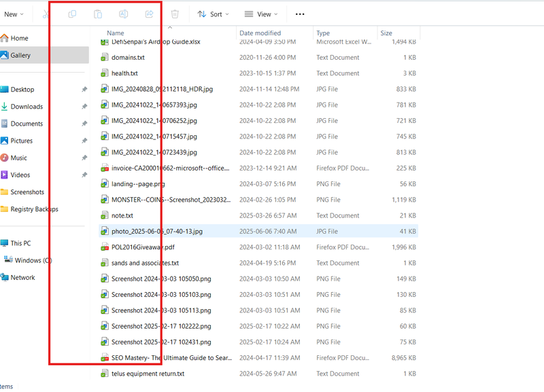The height and width of the screenshot is (392, 544).
Task: Click the Copy icon in toolbar
Action: click(x=72, y=14)
